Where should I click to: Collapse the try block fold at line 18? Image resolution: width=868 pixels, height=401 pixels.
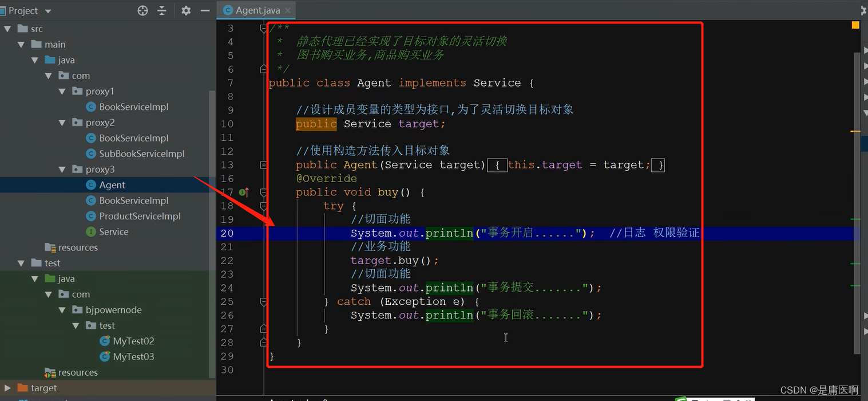click(x=264, y=206)
